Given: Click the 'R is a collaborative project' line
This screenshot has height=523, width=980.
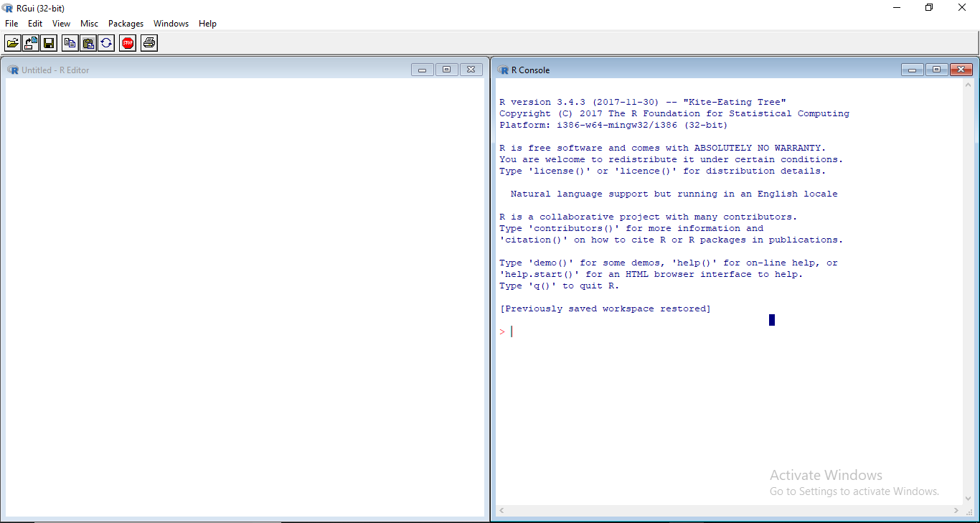Looking at the screenshot, I should pyautogui.click(x=649, y=217).
